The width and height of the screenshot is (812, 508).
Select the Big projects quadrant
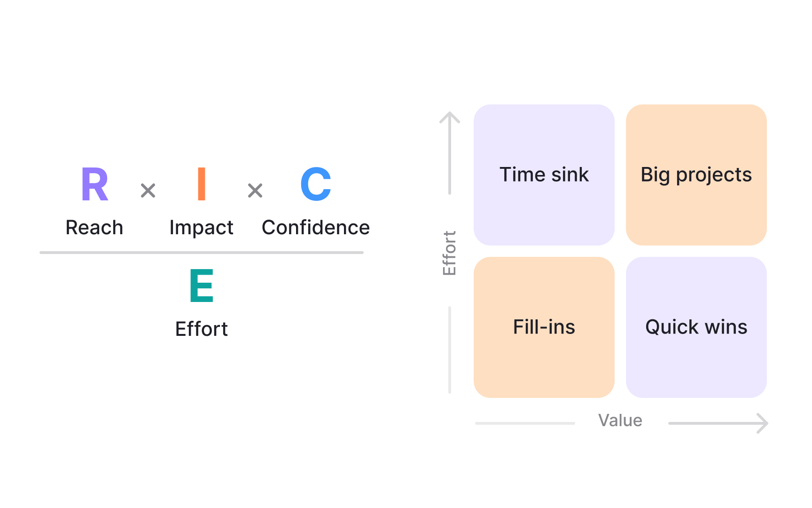(696, 175)
